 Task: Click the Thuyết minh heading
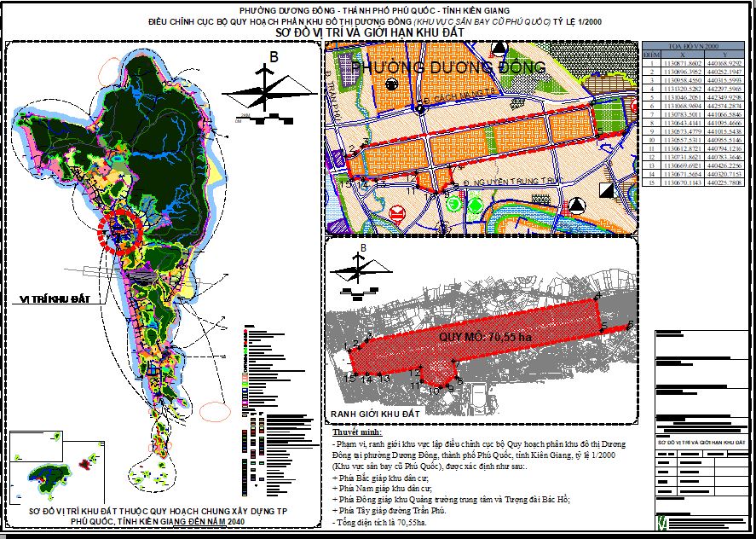(357, 432)
